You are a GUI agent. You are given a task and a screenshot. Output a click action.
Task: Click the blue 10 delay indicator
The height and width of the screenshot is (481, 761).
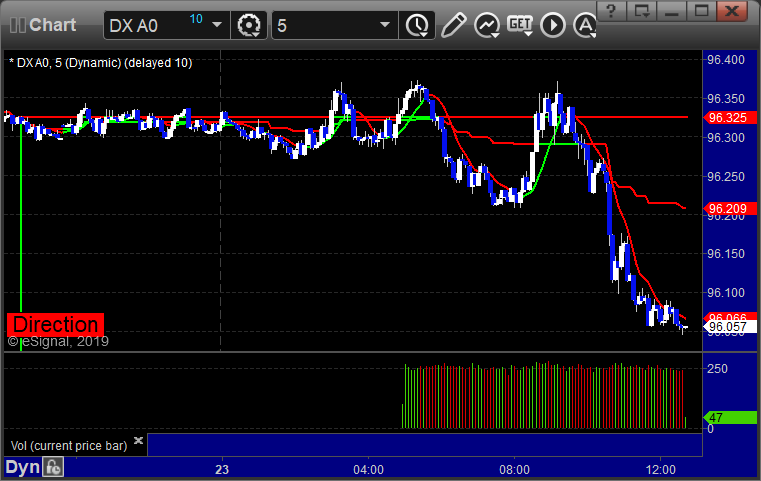pyautogui.click(x=196, y=19)
